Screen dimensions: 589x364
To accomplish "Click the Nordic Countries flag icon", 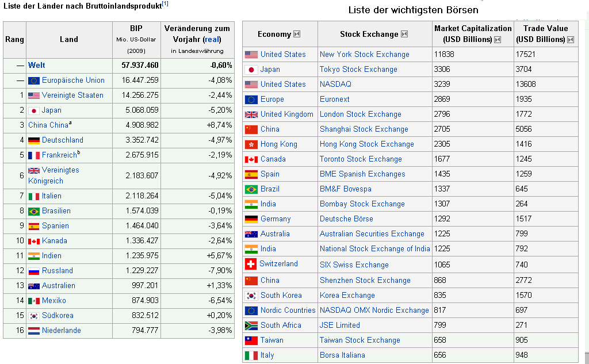I will (251, 311).
